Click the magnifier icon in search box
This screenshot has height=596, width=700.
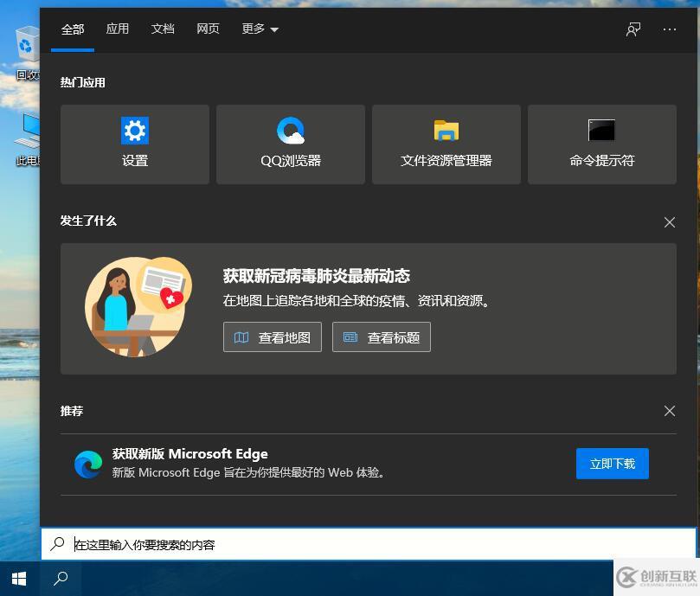tap(57, 544)
